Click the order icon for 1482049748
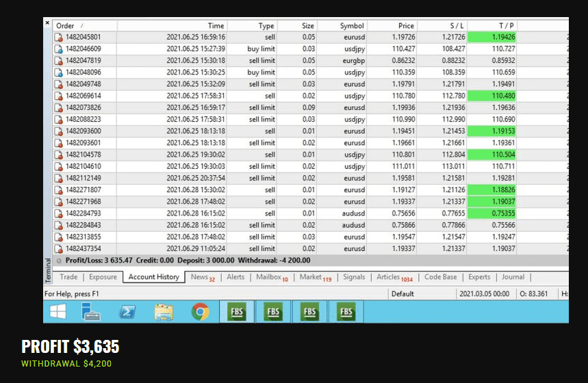Screen dimensions: 588x383 58,84
